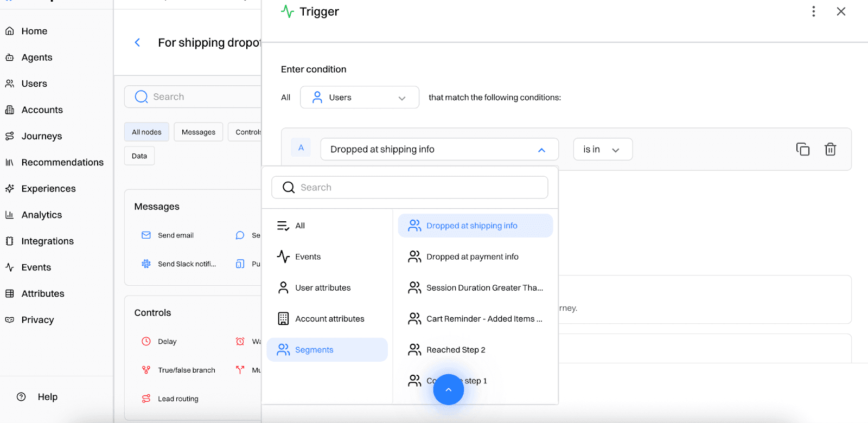
Task: Click the blue scroll-up floating button
Action: [x=449, y=389]
